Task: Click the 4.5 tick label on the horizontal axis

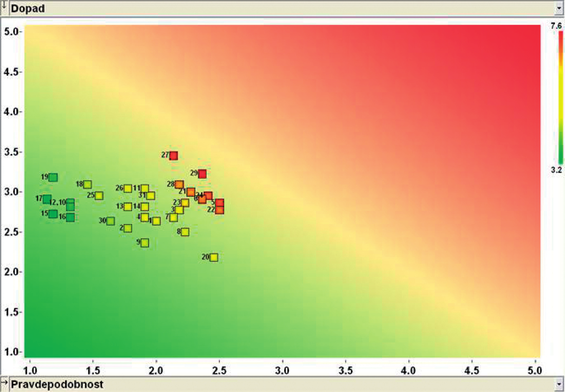Action: (x=472, y=370)
